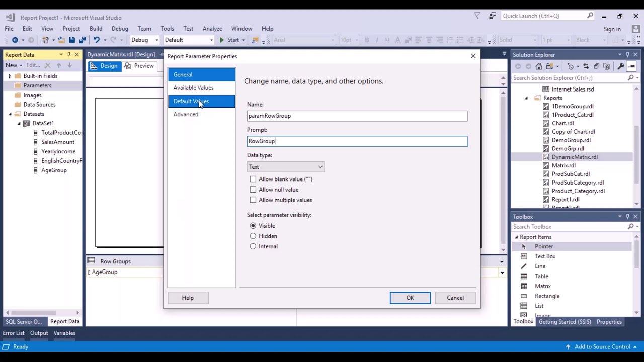644x362 pixels.
Task: Pin the Solution Explorer panel
Action: (x=627, y=55)
